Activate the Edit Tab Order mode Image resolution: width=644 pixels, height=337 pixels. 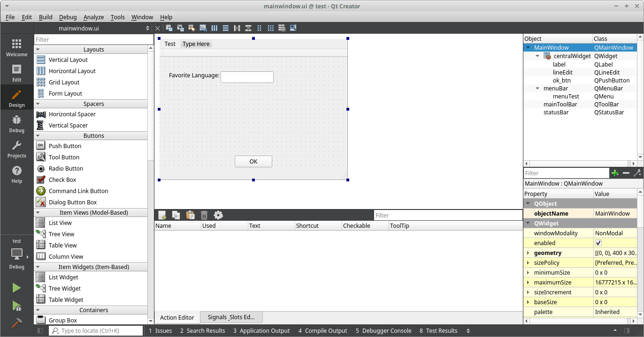[203, 28]
